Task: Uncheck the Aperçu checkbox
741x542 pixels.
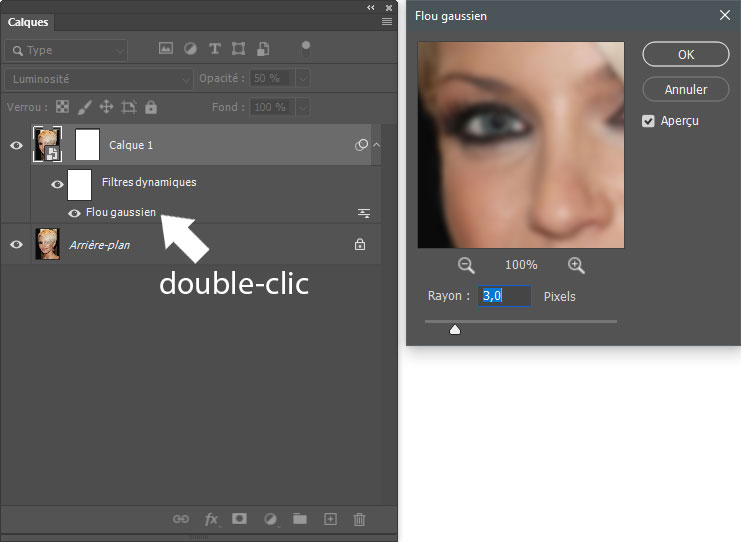Action: pyautogui.click(x=648, y=121)
